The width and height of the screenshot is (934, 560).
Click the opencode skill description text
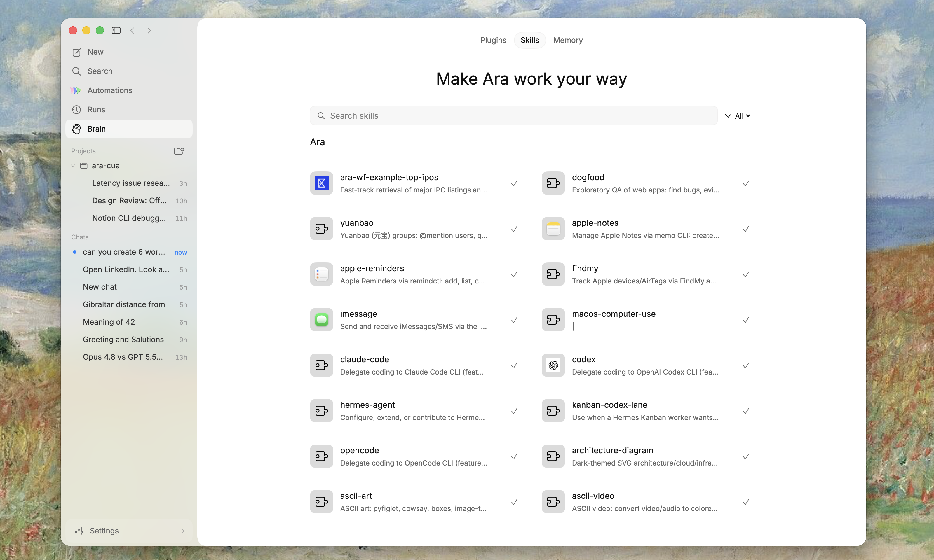pos(413,463)
